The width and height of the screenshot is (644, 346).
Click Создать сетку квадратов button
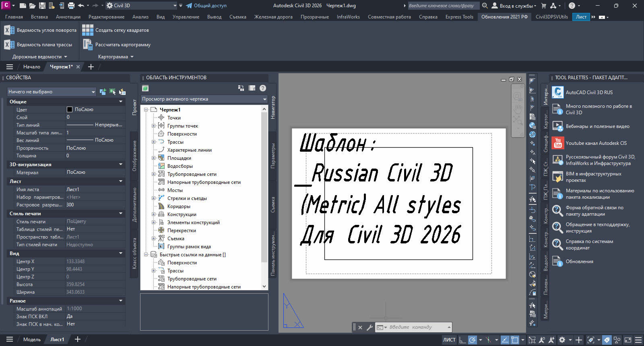[116, 30]
